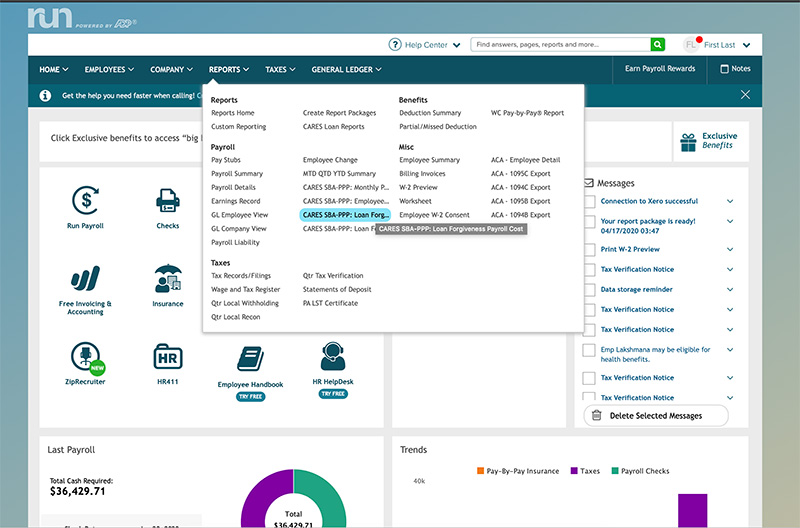Check the Print W-2 Preview message
800x528 pixels.
pos(589,249)
